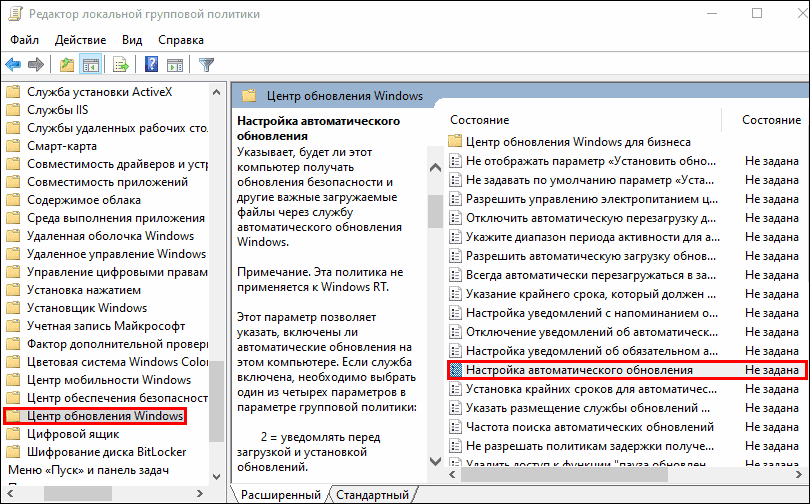Click the description pane scroll-down arrow
810x504 pixels.
click(x=435, y=461)
